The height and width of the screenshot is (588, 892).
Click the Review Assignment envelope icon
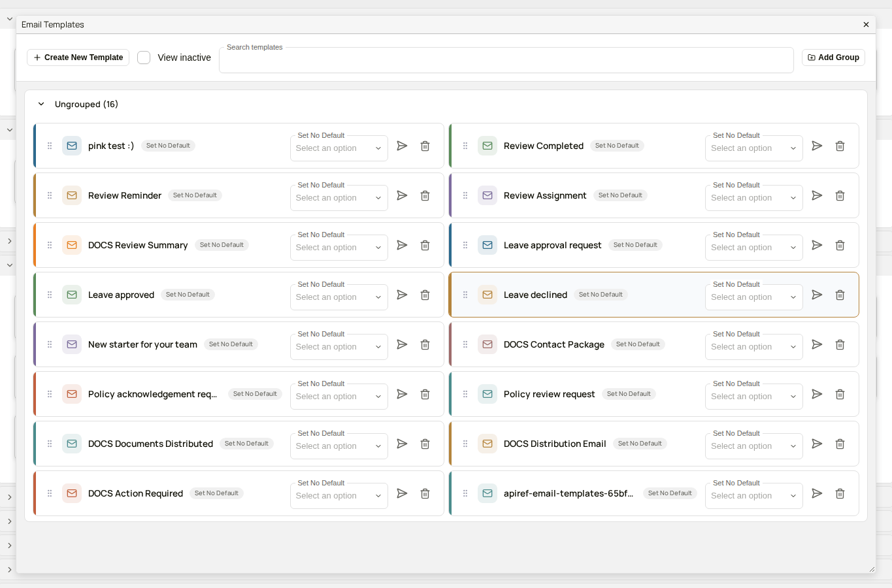[487, 195]
